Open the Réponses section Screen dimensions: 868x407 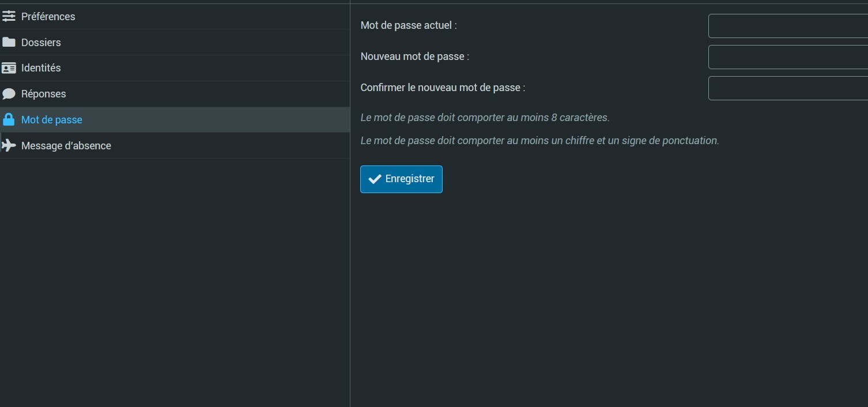[x=44, y=94]
